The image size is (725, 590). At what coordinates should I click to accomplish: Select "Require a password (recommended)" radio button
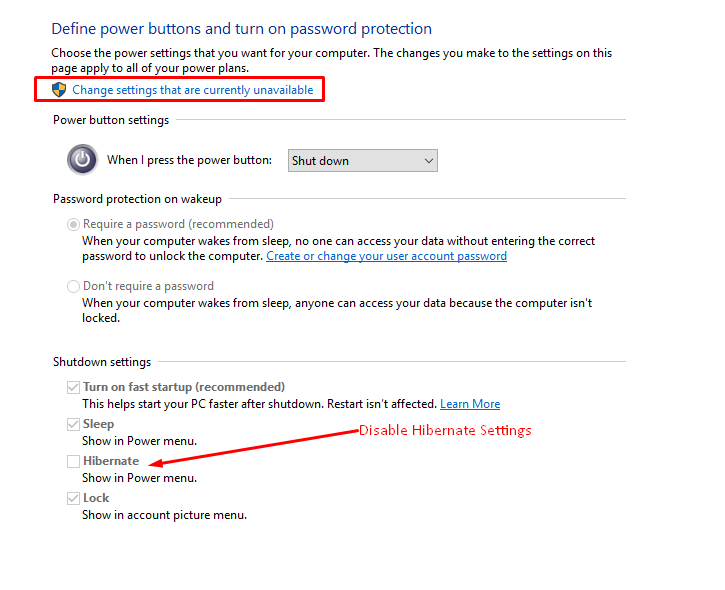pos(73,224)
